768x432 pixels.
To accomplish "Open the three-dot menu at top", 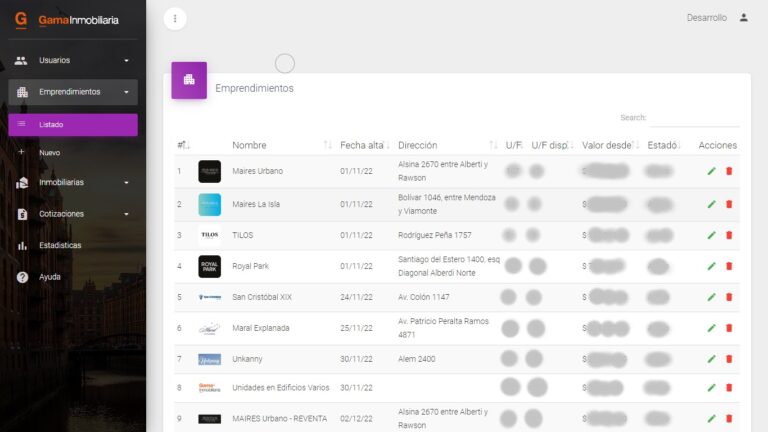I will click(175, 18).
